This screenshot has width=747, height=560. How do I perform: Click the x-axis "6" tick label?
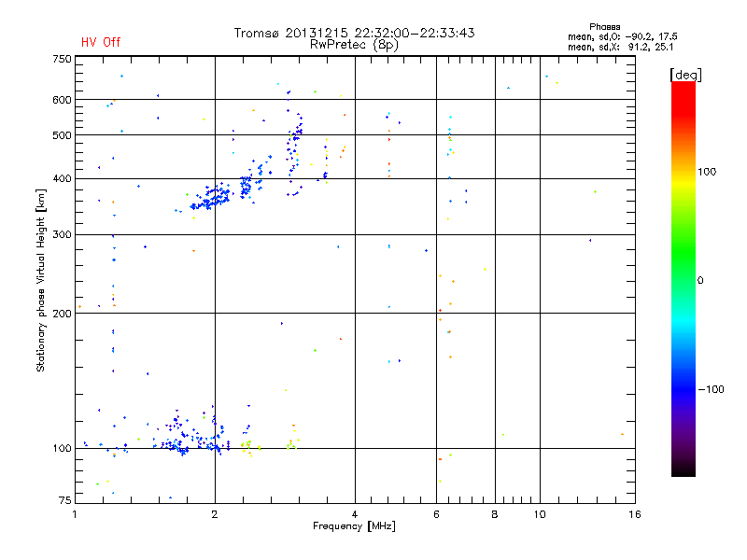(436, 514)
